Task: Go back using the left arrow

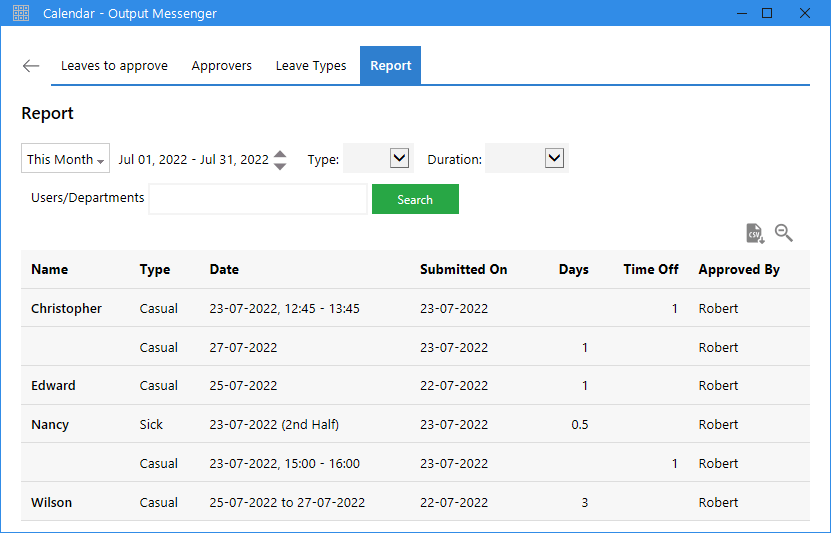Action: [31, 66]
